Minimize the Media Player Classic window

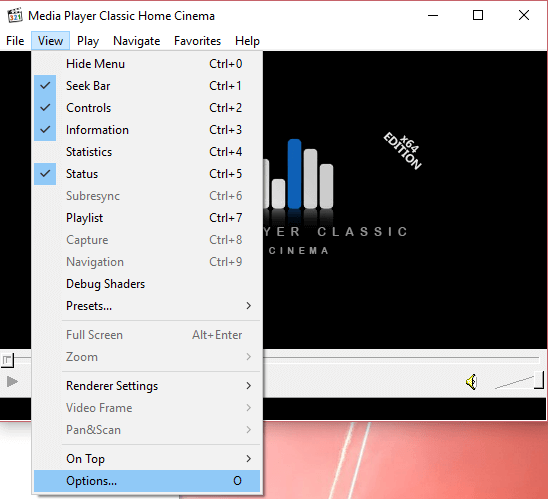[433, 15]
